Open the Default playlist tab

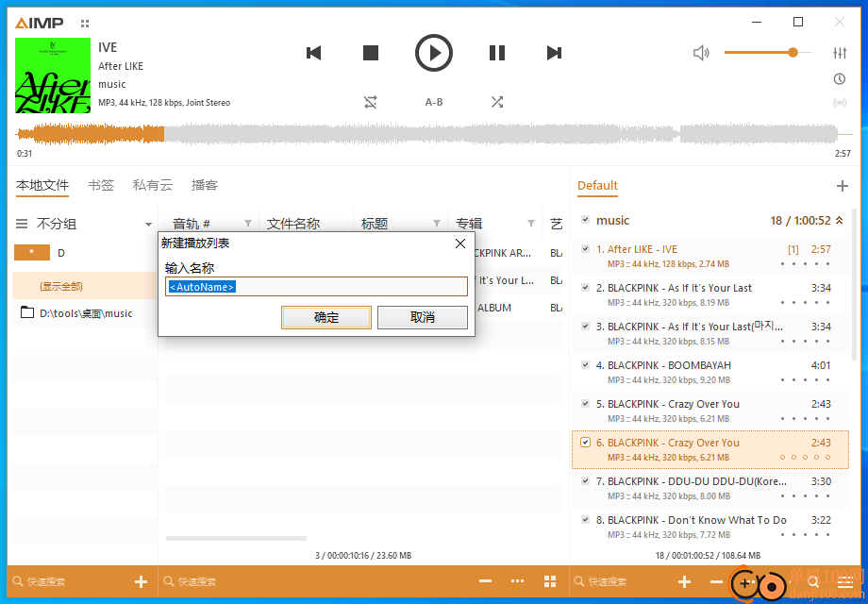[x=597, y=186]
